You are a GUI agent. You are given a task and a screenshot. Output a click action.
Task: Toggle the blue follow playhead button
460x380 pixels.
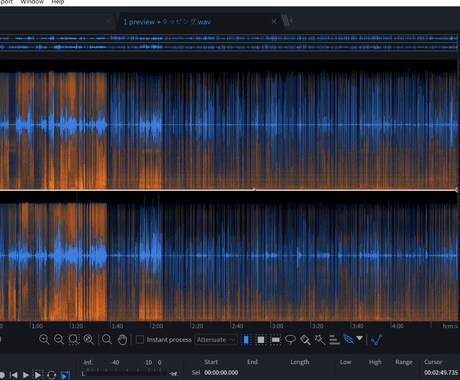pyautogui.click(x=66, y=375)
